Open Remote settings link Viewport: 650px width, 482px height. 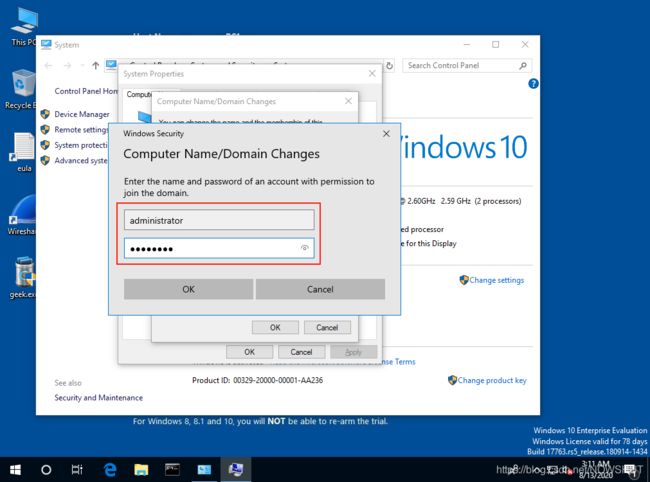(81, 130)
